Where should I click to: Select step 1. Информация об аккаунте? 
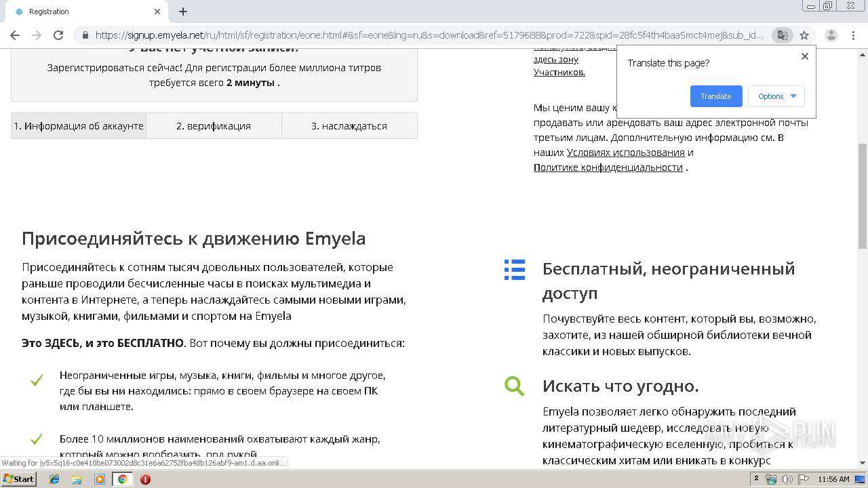click(79, 126)
